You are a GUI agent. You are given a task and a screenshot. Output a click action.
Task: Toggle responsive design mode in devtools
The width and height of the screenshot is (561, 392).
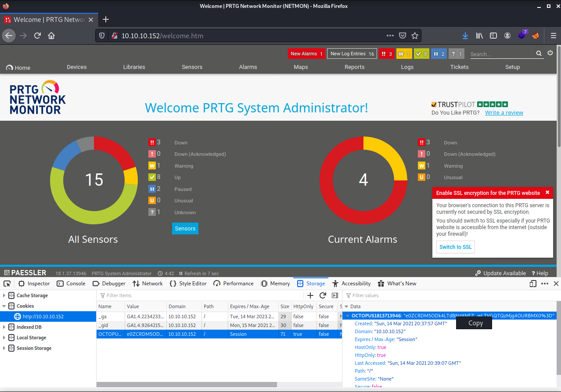(533, 284)
